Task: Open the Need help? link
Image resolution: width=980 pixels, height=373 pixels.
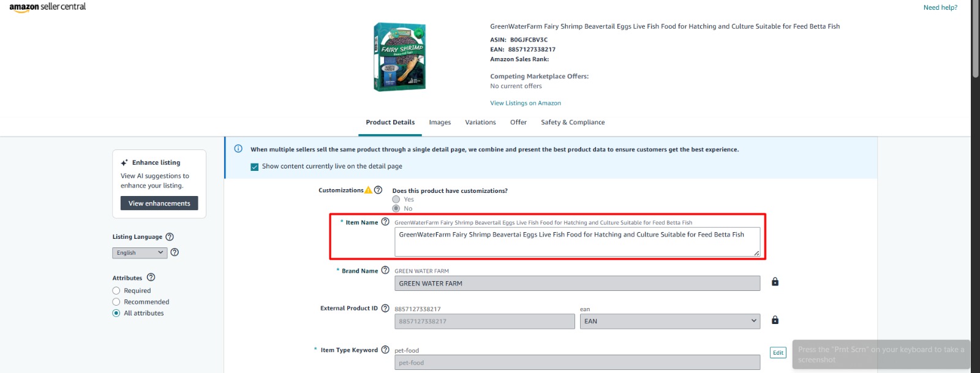Action: click(940, 7)
